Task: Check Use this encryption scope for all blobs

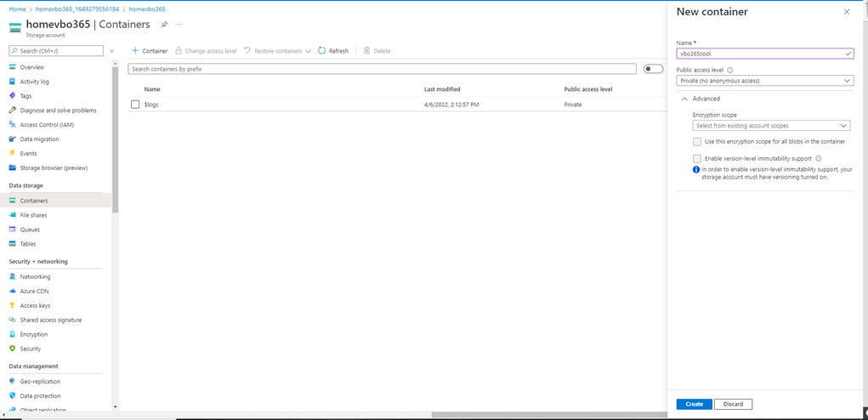Action: [697, 141]
